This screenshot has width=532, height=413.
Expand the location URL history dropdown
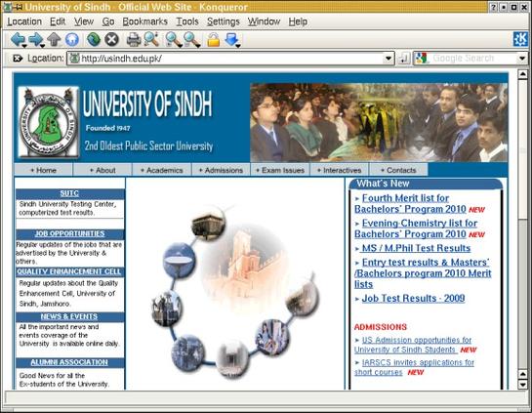pyautogui.click(x=389, y=59)
